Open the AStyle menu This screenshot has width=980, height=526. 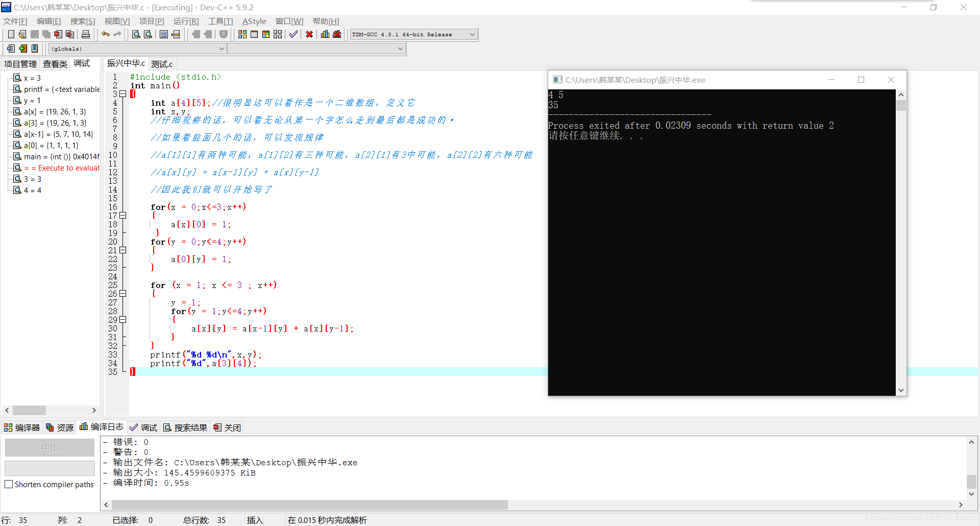pyautogui.click(x=254, y=21)
